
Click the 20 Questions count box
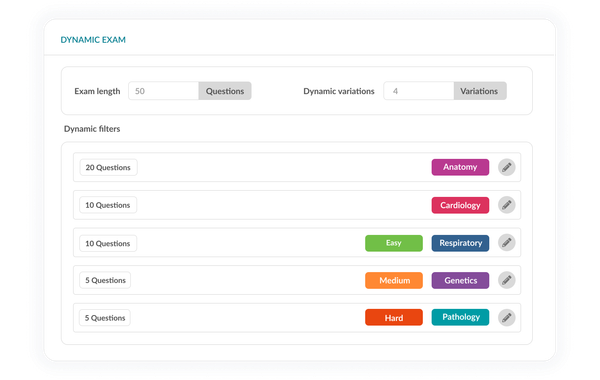click(x=108, y=167)
